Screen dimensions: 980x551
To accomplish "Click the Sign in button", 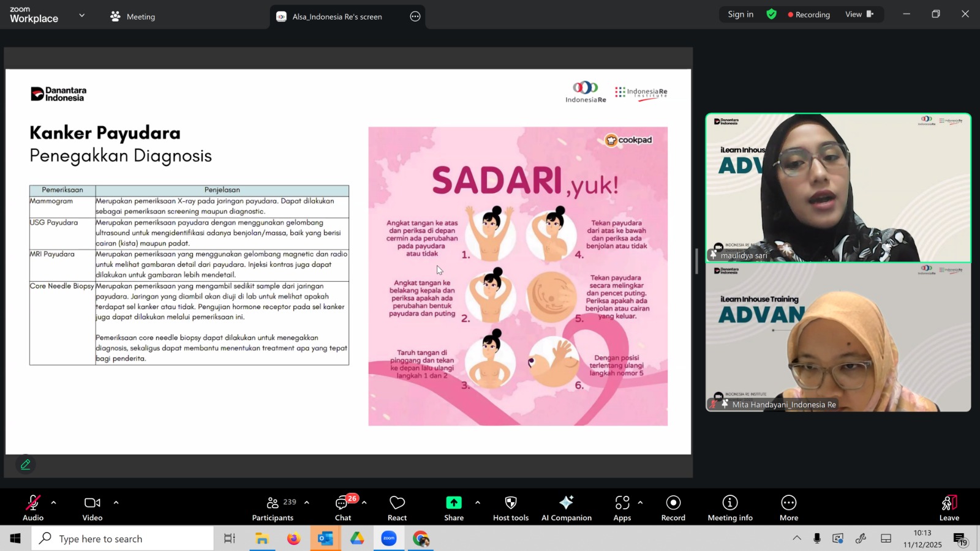I will pos(741,14).
